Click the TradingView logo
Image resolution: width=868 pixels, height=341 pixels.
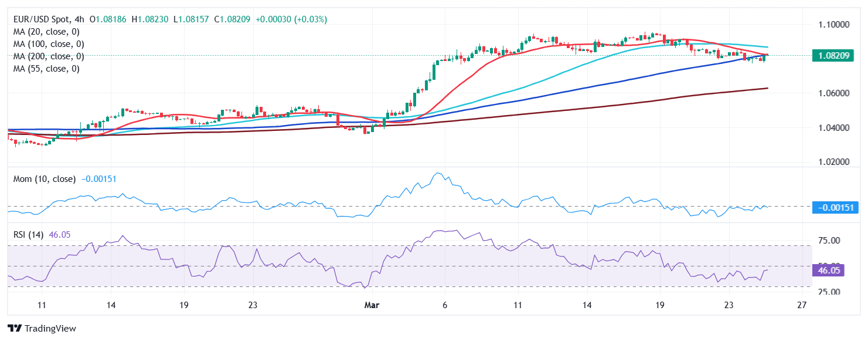click(x=41, y=329)
